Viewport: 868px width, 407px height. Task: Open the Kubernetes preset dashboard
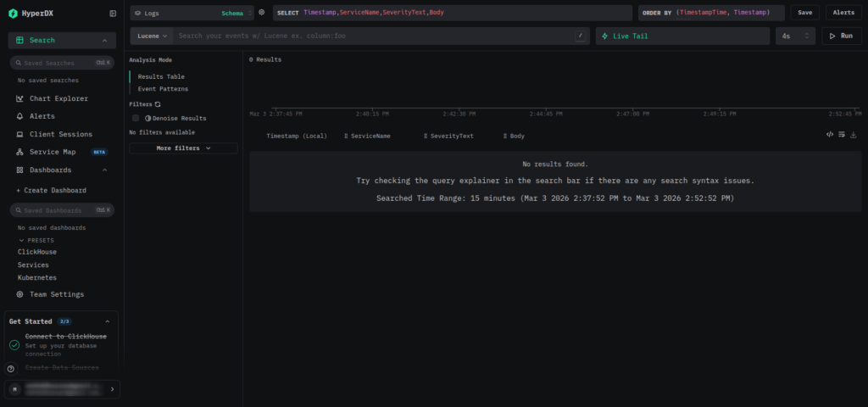tap(36, 277)
